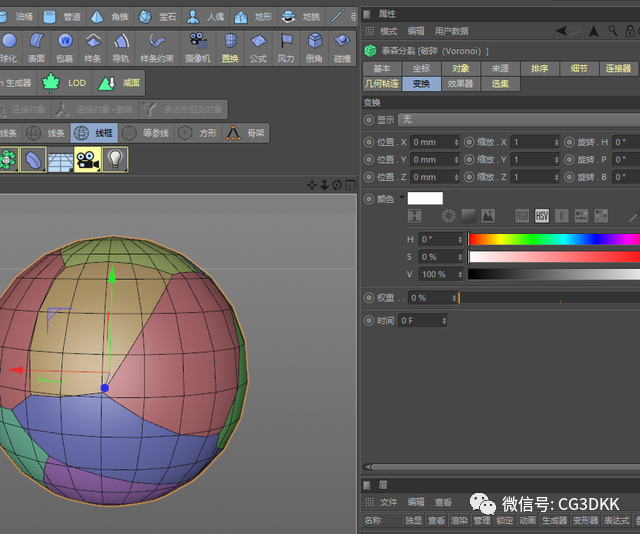Click the 缩放 . X stepper arrows
Image resolution: width=640 pixels, height=534 pixels.
coord(556,142)
